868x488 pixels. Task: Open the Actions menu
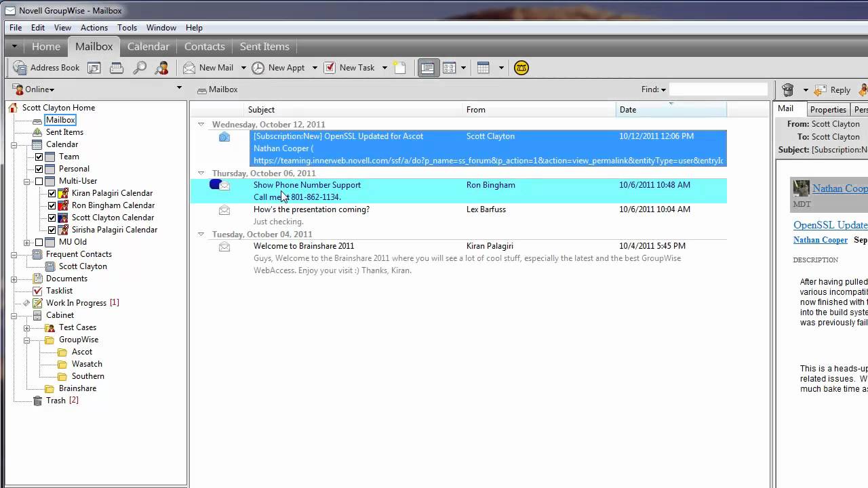[x=94, y=28]
